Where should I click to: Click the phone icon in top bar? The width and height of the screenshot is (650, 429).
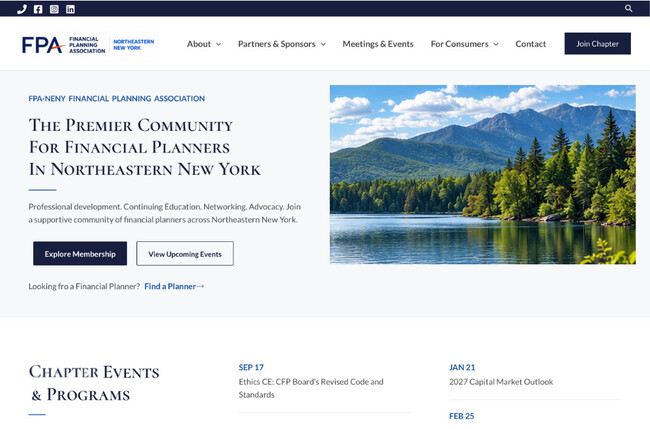pyautogui.click(x=22, y=9)
